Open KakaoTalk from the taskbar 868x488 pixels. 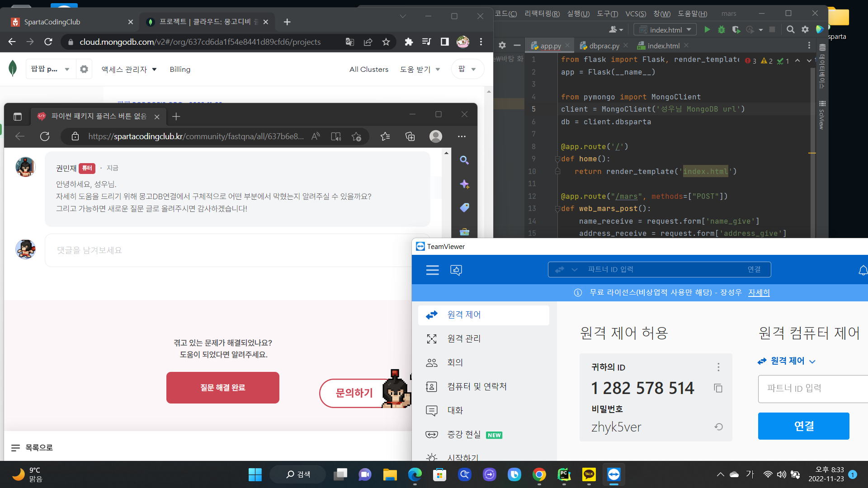(589, 474)
